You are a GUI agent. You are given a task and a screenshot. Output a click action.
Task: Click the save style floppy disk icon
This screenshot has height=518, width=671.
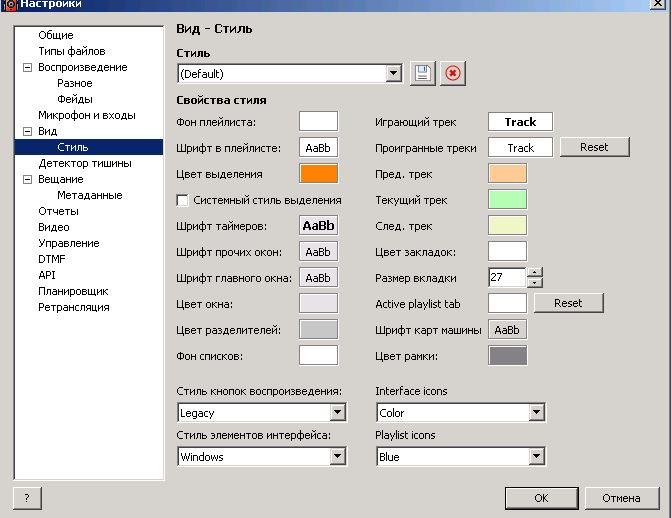423,73
